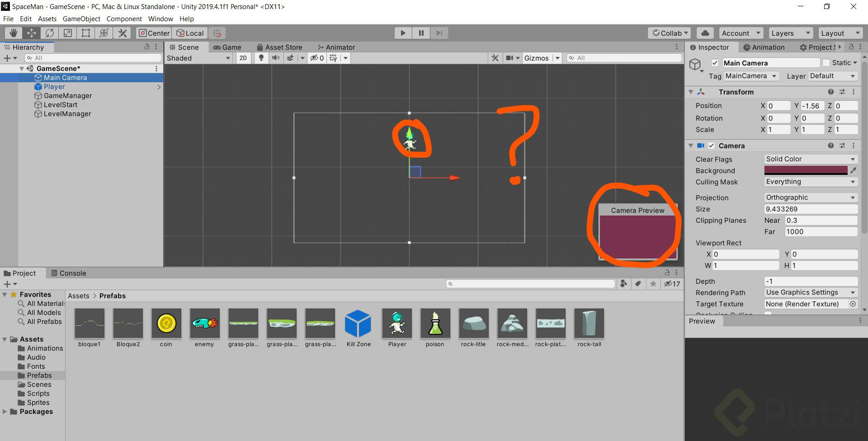868x441 pixels.
Task: Select the Rect tool
Action: point(86,33)
